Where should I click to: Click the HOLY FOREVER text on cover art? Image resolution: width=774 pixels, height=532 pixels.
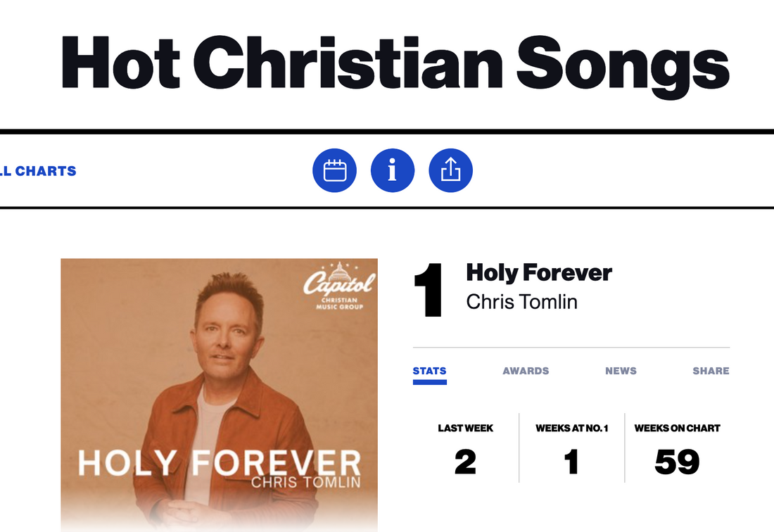point(219,463)
